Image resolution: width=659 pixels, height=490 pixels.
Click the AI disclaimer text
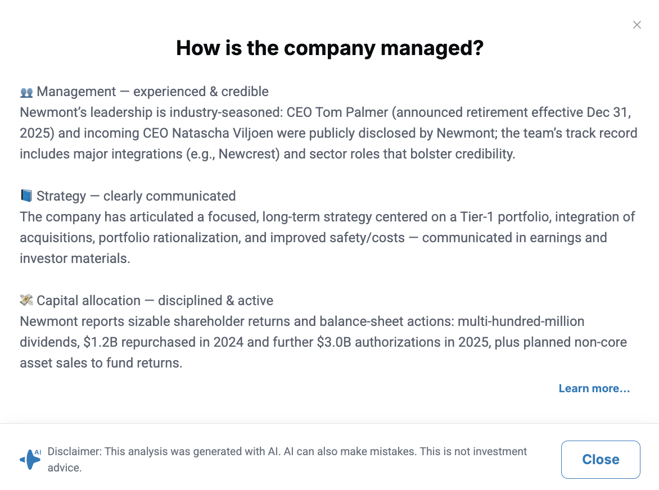click(x=287, y=459)
